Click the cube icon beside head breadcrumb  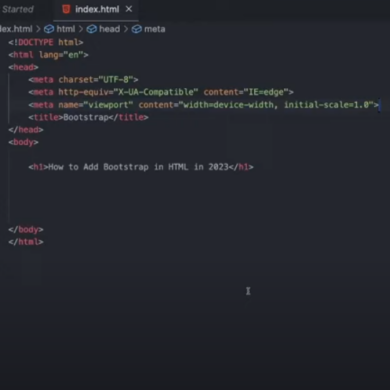click(92, 29)
